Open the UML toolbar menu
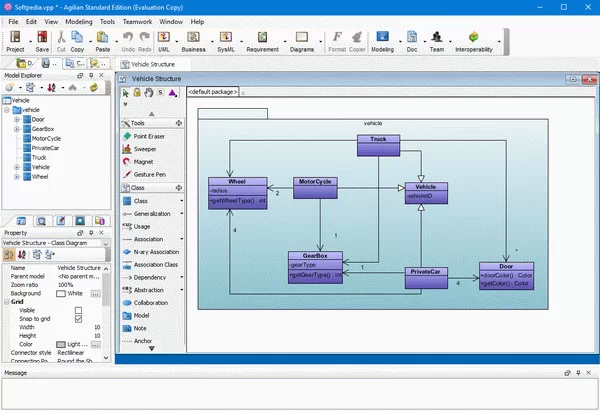 click(x=165, y=41)
